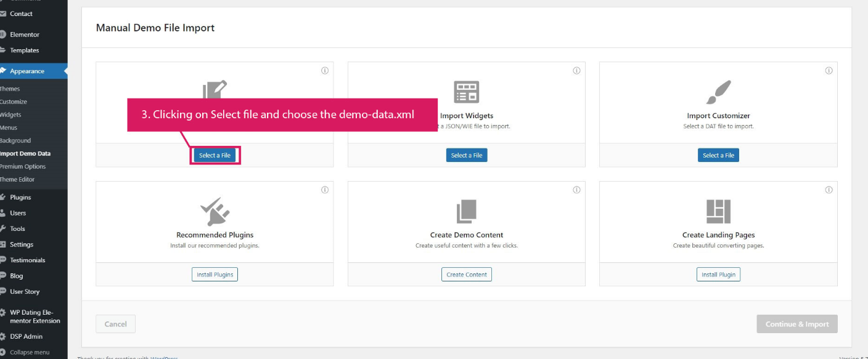Open the Menus submenu item

tap(9, 127)
